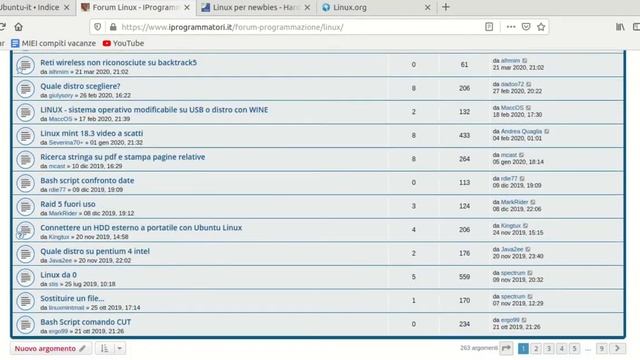Viewport: 640px width, 360px height.
Task: Go to page 4 of topics
Action: click(x=562, y=349)
